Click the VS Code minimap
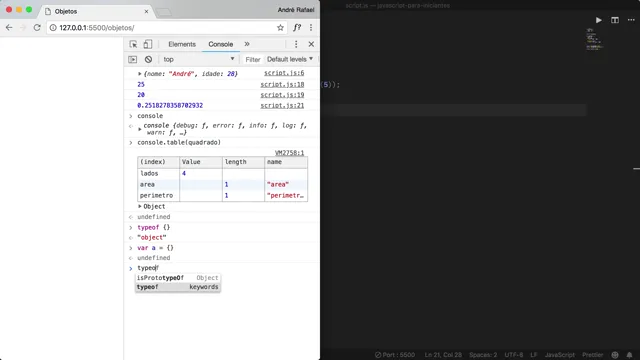This screenshot has height=360, width=640. pos(594,40)
